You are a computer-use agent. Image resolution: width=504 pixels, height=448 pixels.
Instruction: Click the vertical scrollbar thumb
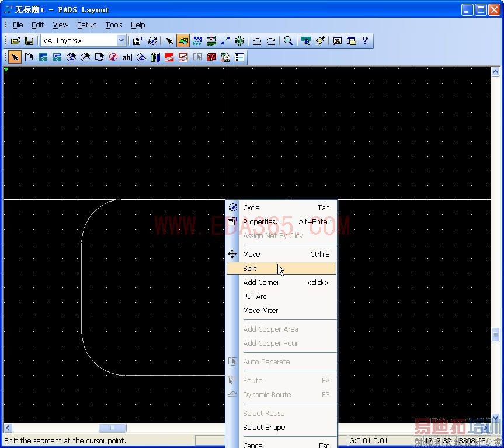pyautogui.click(x=495, y=335)
